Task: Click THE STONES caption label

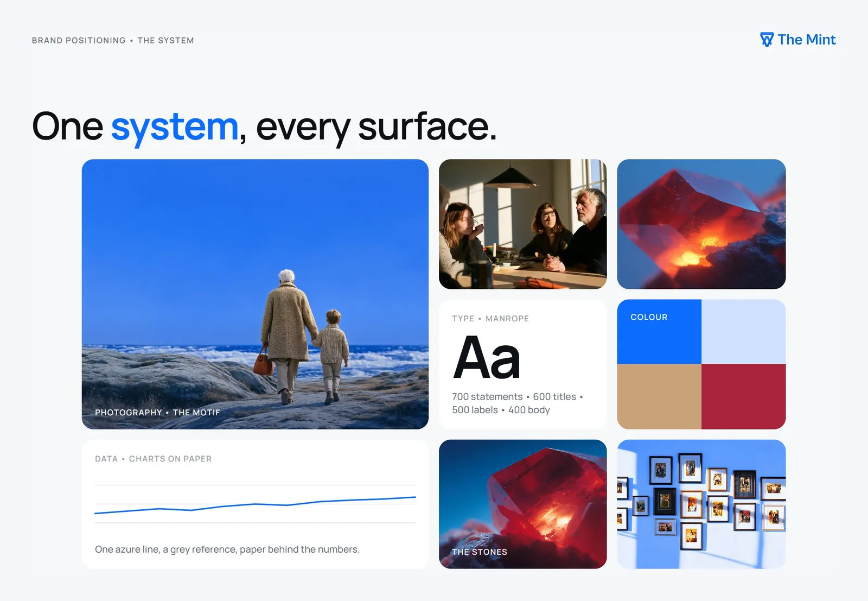Action: 480,552
